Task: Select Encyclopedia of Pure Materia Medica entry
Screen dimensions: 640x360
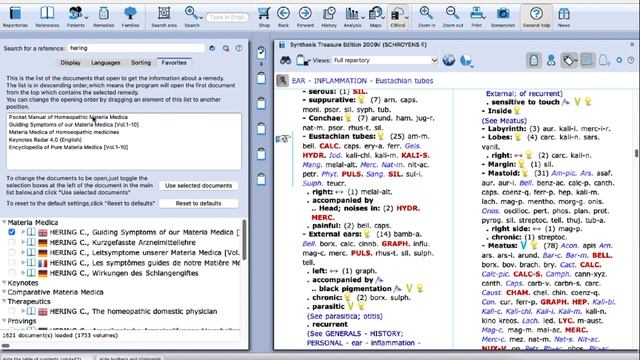Action: [x=68, y=147]
